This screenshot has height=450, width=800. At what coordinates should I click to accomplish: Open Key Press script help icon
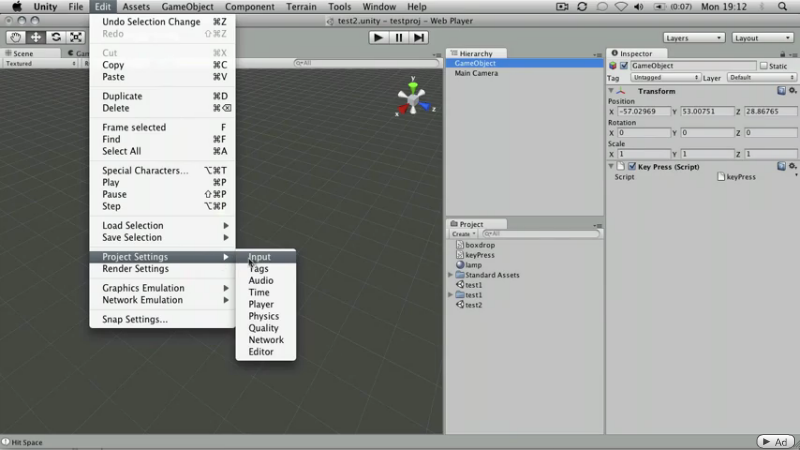coord(781,166)
